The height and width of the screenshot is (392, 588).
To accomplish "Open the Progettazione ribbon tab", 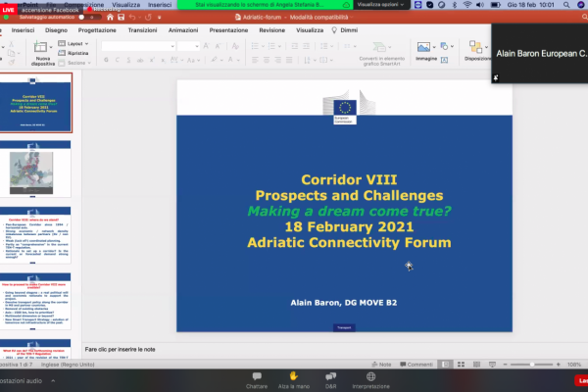I will click(x=97, y=30).
